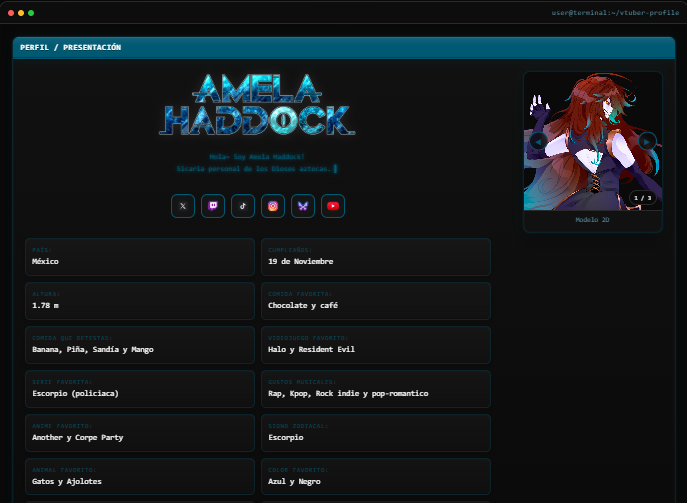Open the blue butterfly social icon
This screenshot has width=687, height=503.
click(303, 206)
